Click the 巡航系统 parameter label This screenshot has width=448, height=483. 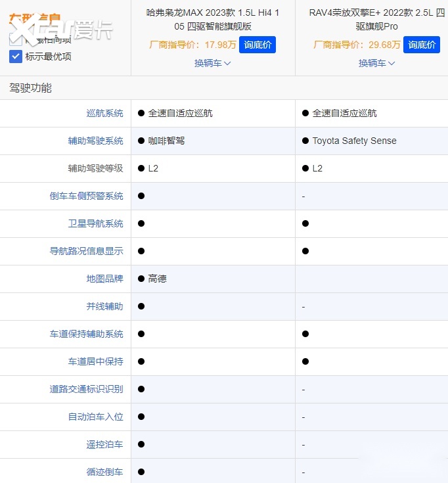pyautogui.click(x=104, y=113)
